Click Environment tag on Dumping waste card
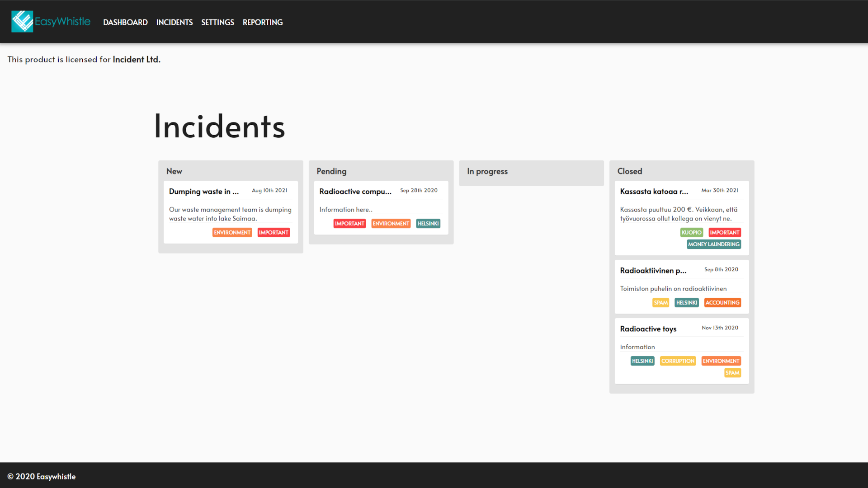Screen dimensions: 868x488 (232, 233)
